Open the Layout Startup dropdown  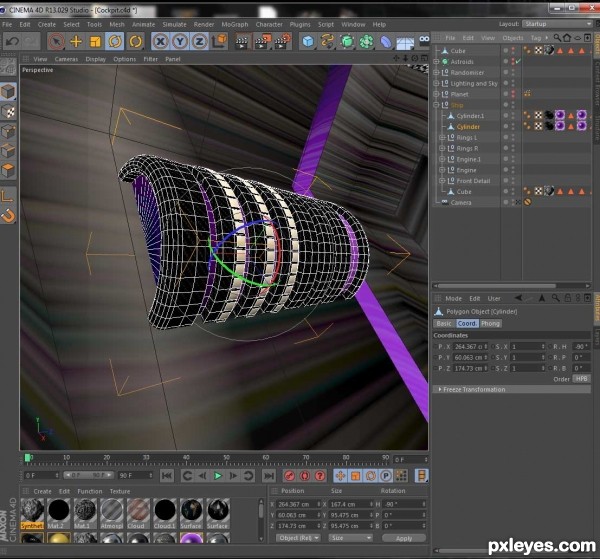[x=558, y=24]
